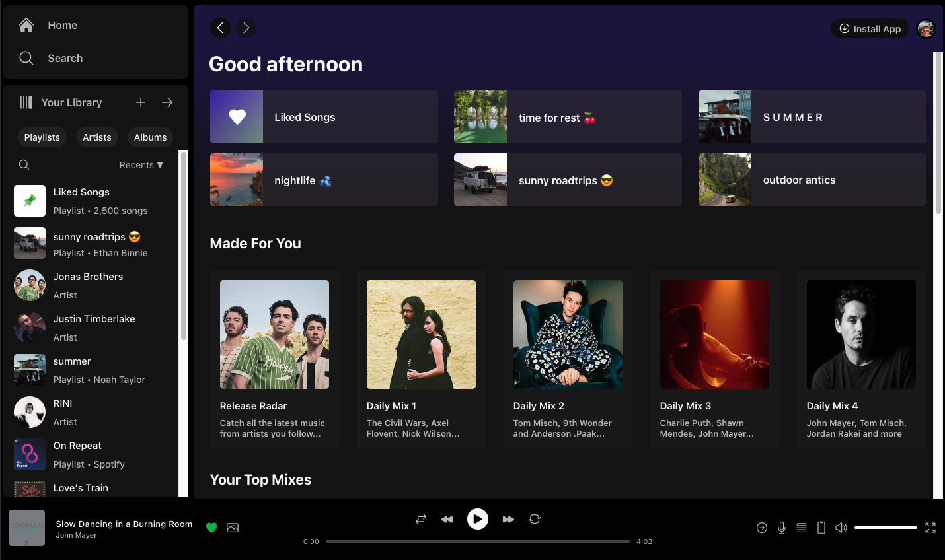Open On Repeat playlist in library
945x560 pixels.
(93, 454)
